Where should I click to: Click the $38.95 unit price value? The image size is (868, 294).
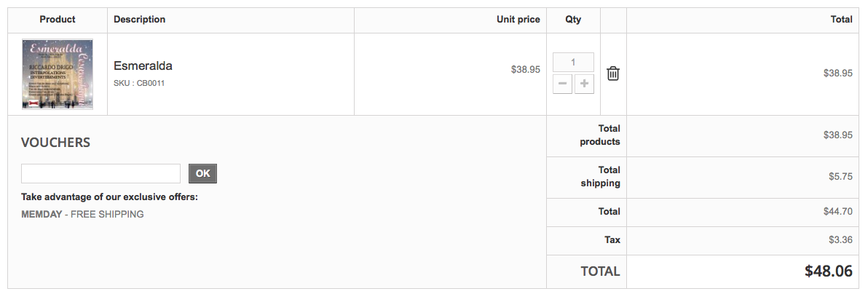point(525,70)
